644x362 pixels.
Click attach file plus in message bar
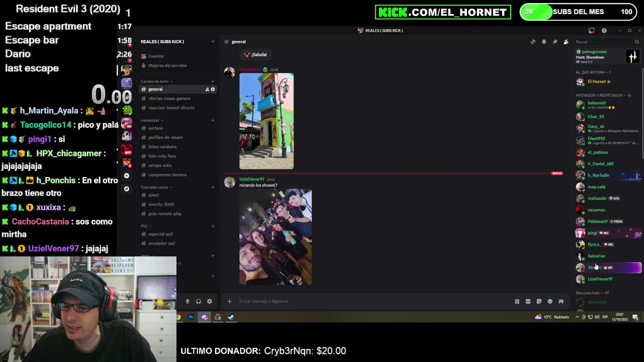pyautogui.click(x=229, y=301)
